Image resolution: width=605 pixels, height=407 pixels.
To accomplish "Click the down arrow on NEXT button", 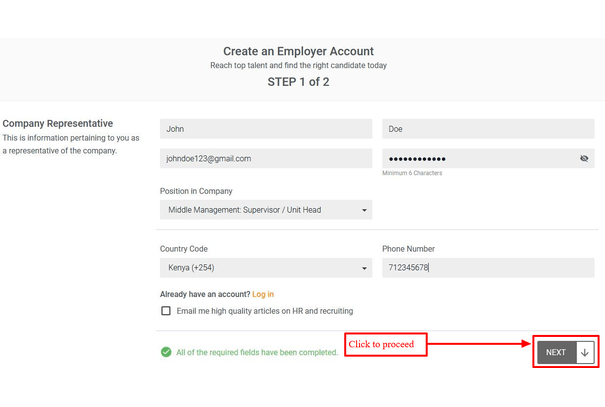I will [585, 352].
